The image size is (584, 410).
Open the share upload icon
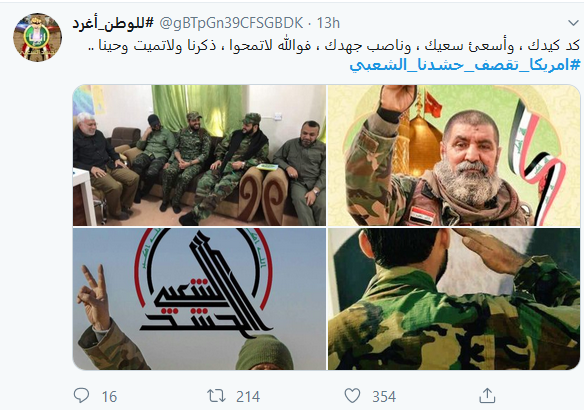coord(487,395)
